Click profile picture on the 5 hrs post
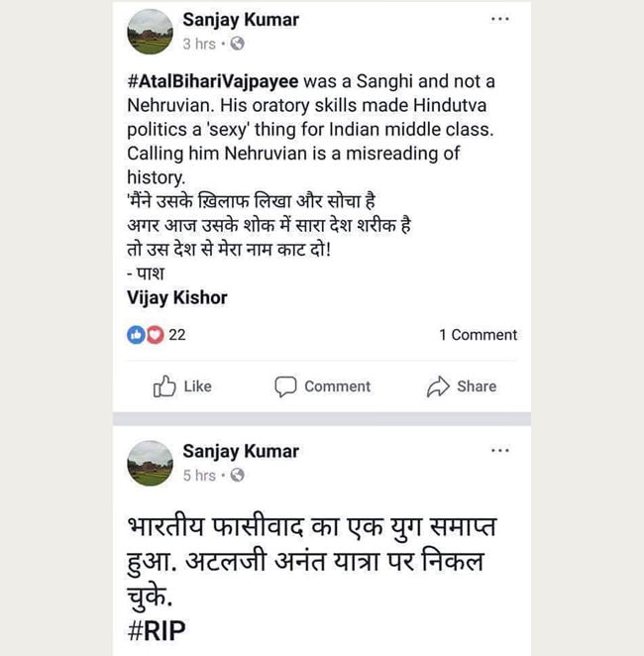 pyautogui.click(x=151, y=463)
